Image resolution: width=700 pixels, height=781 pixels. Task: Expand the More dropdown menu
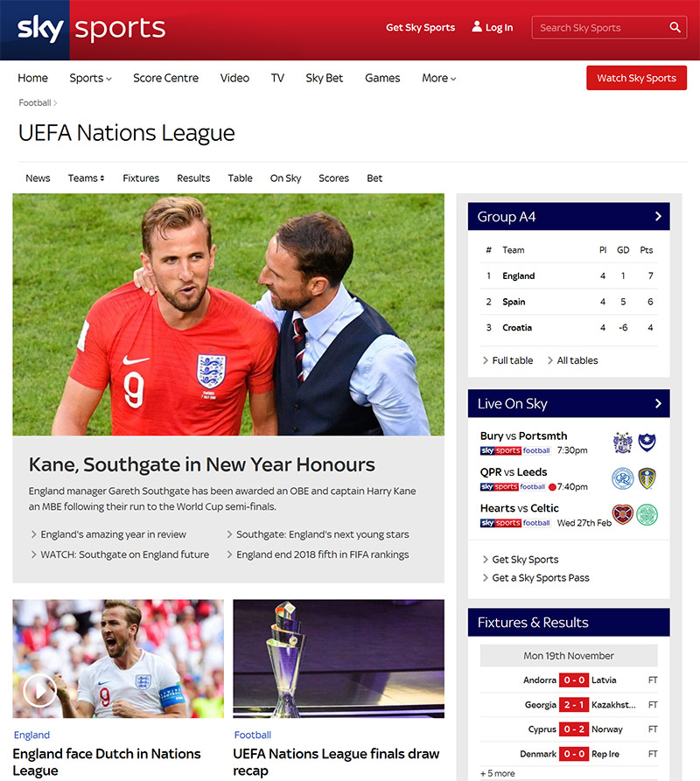(x=439, y=78)
